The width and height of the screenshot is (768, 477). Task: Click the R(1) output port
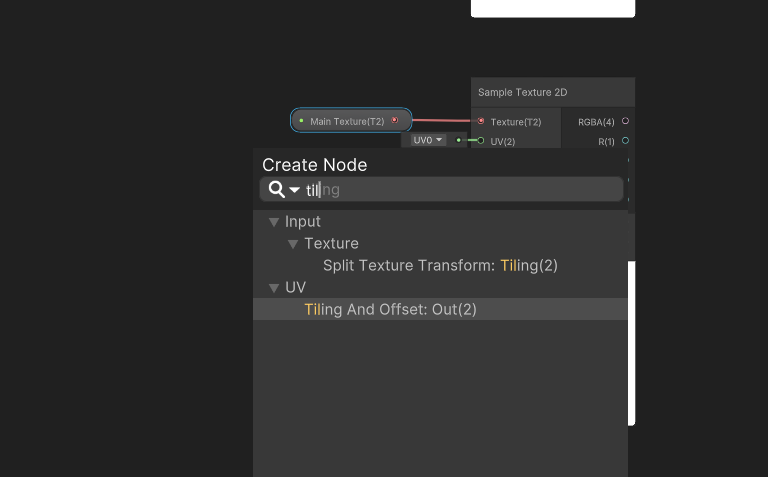(x=625, y=141)
